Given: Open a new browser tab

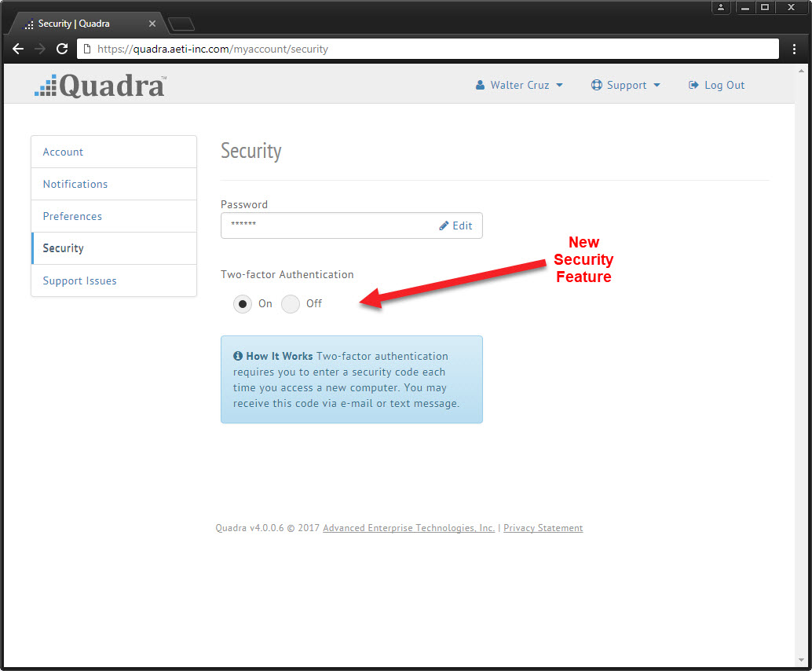Looking at the screenshot, I should [x=181, y=24].
